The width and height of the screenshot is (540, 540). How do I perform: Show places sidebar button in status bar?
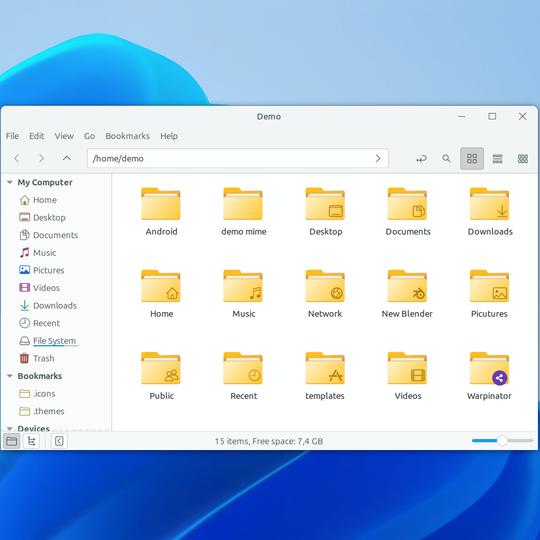(x=12, y=441)
